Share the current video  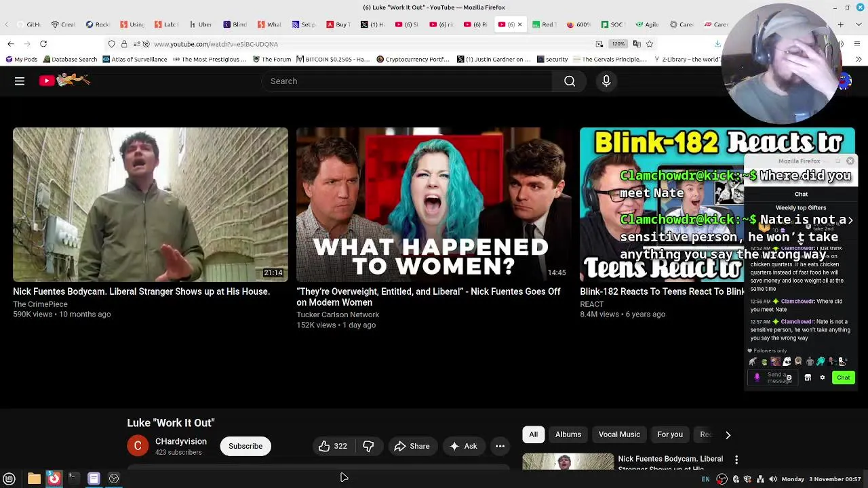point(412,446)
